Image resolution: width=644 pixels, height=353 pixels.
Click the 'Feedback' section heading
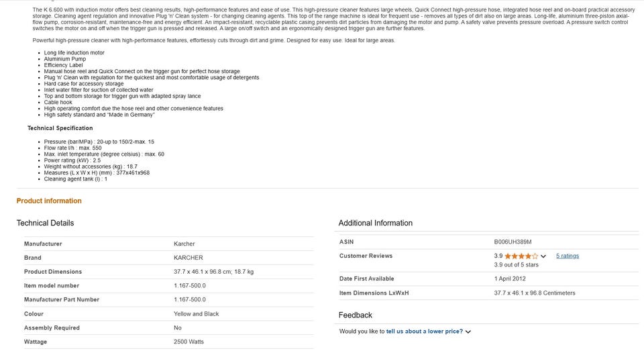(x=355, y=315)
